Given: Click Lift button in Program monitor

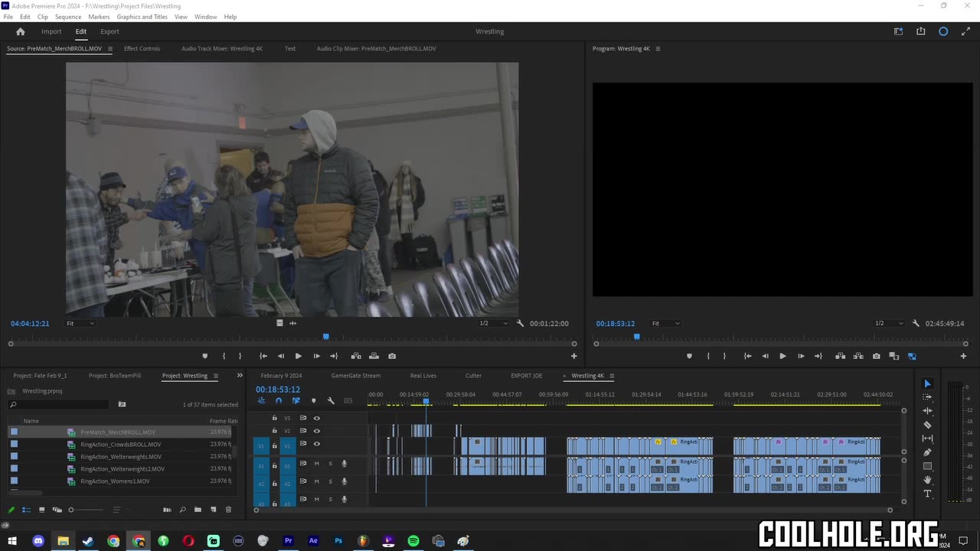Looking at the screenshot, I should (x=840, y=356).
